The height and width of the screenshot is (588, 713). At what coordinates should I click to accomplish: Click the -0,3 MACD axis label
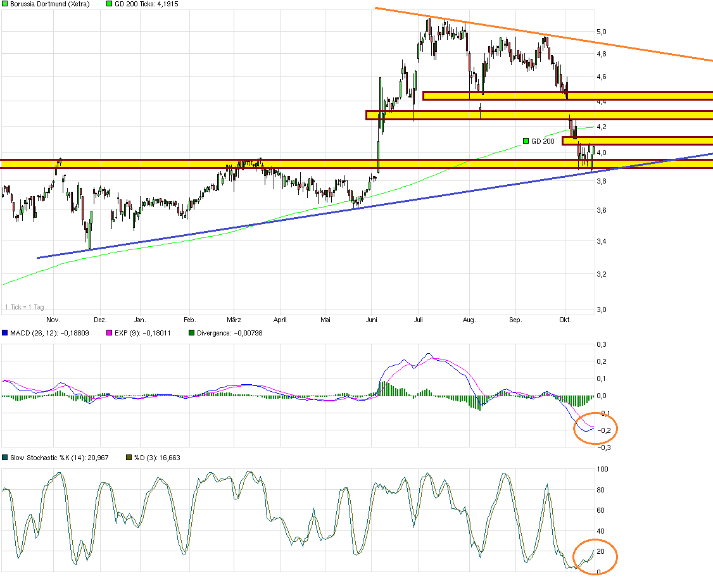point(603,447)
